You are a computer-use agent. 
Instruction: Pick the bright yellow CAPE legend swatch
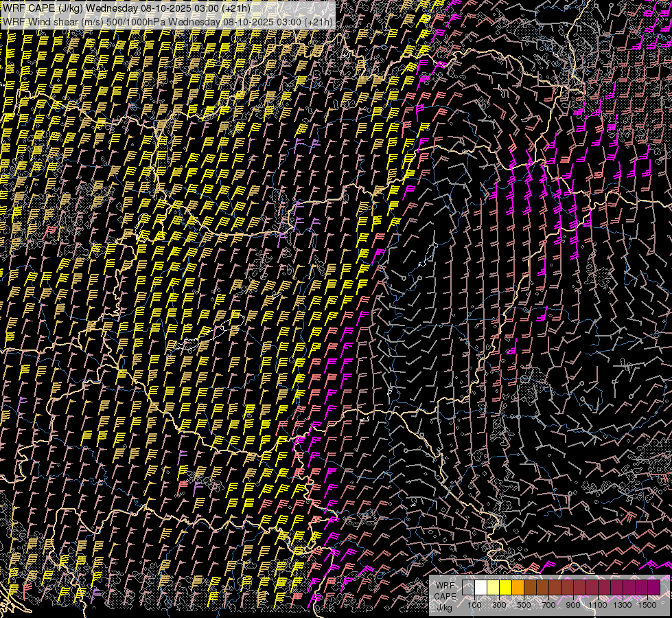505,587
